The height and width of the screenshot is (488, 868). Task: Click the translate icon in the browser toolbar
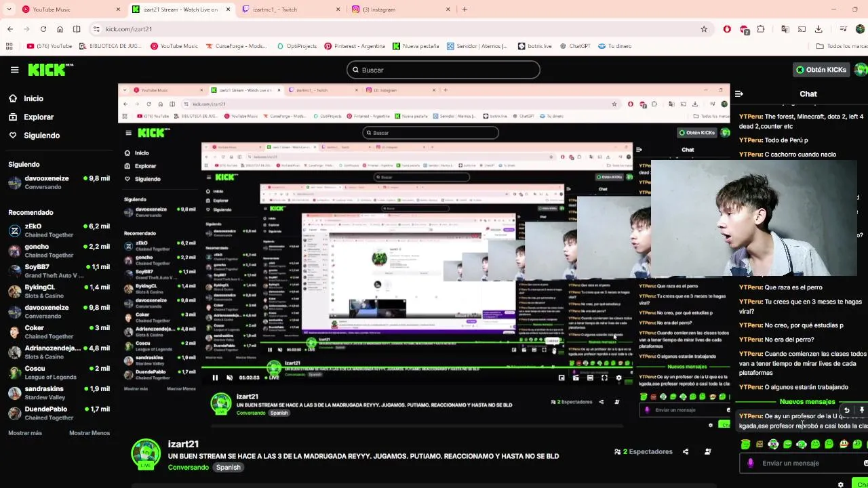pyautogui.click(x=785, y=29)
